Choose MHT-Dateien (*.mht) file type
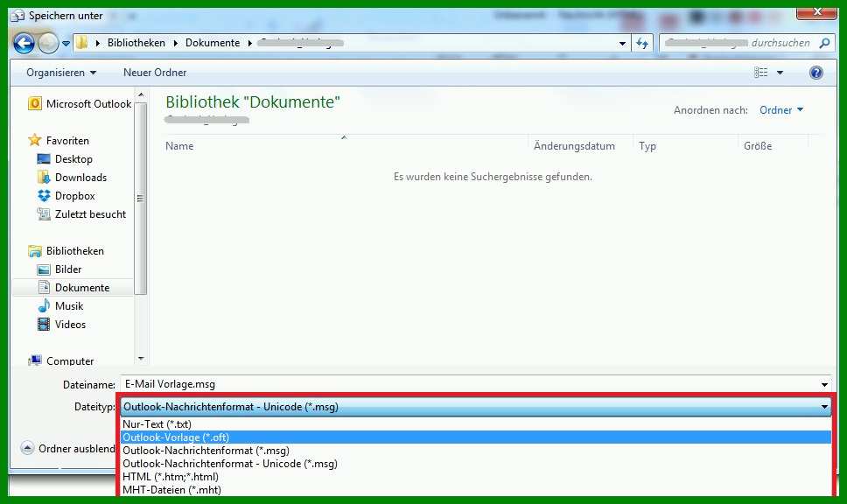This screenshot has width=847, height=504. pyautogui.click(x=476, y=489)
